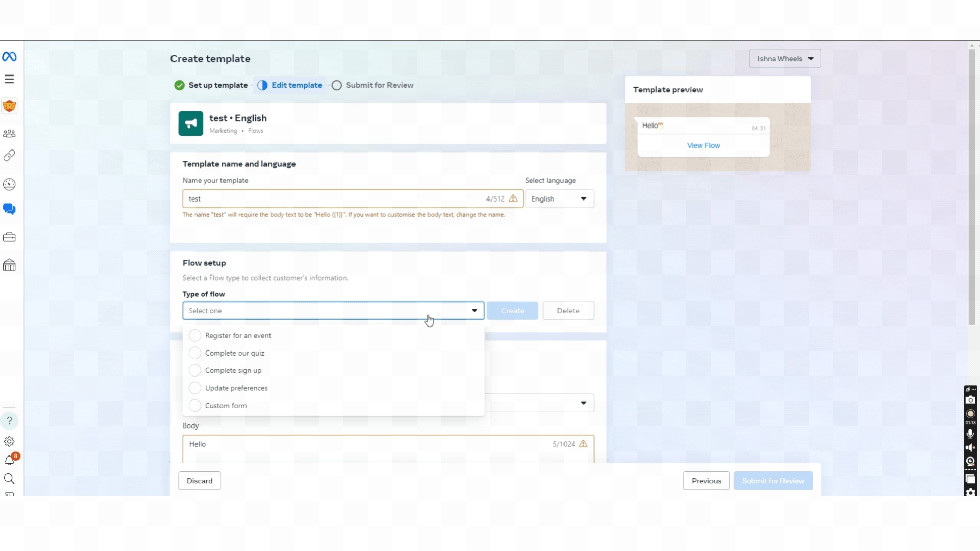Screen dimensions: 980x551
Task: Click the search magnifier in sidebar
Action: pyautogui.click(x=9, y=479)
